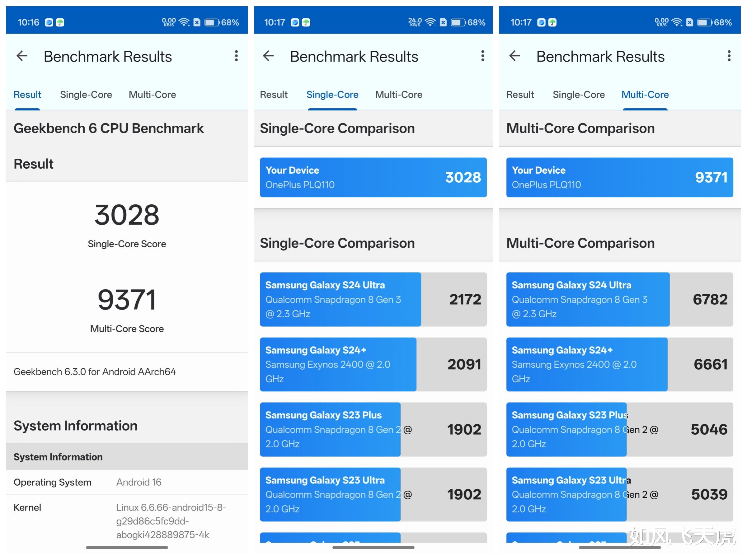Viewport: 747px width, 560px height.
Task: Switch to Multi-Core tab on left screen
Action: point(152,95)
